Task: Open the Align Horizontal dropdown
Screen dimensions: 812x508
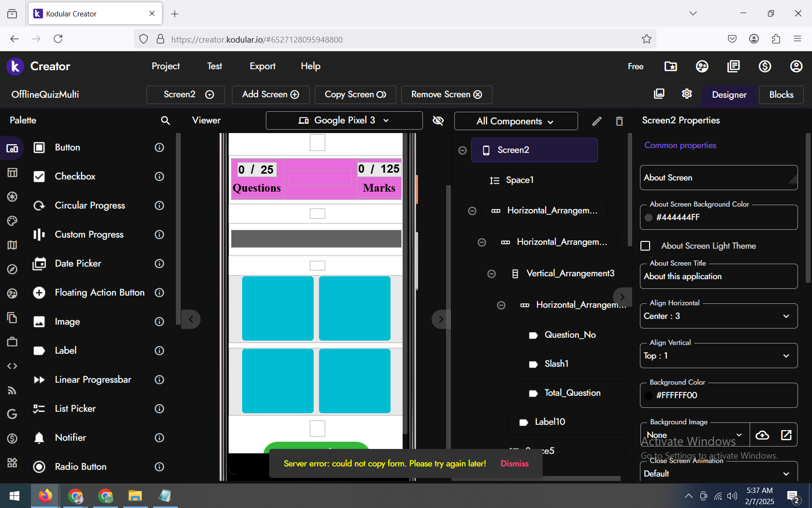Action: coord(718,316)
